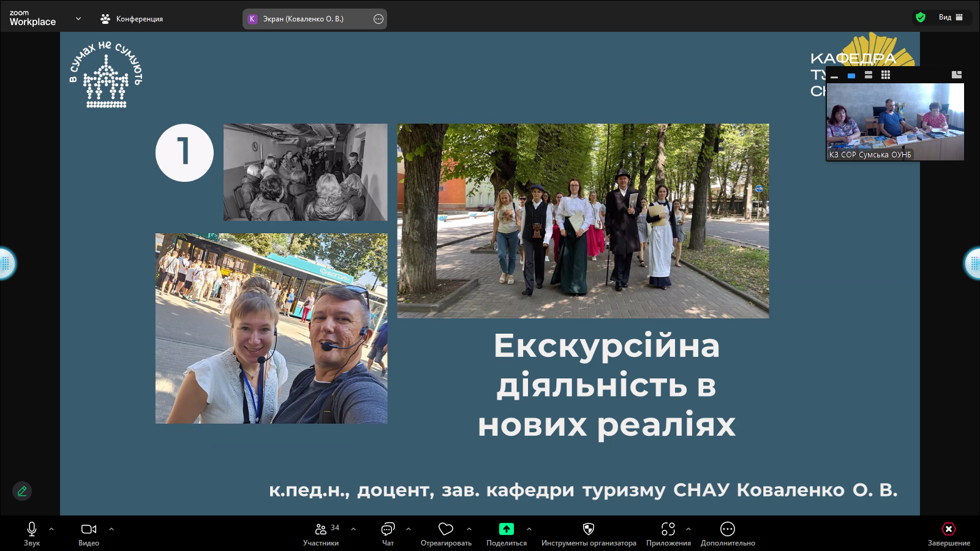Open the Zoom Workplace dropdown chevron
The image size is (980, 551).
(x=78, y=19)
